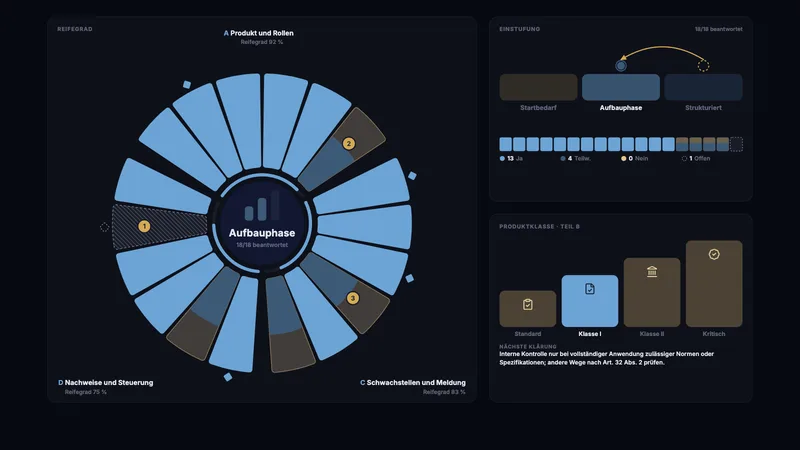Image resolution: width=800 pixels, height=450 pixels.
Task: Click the 'Aufbauphase' title in the wheel center
Action: (262, 233)
